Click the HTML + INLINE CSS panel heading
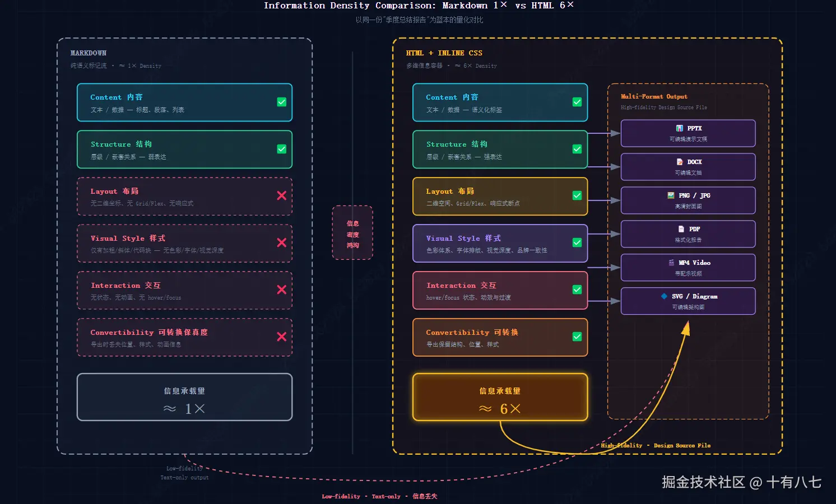The width and height of the screenshot is (836, 504). click(x=444, y=53)
